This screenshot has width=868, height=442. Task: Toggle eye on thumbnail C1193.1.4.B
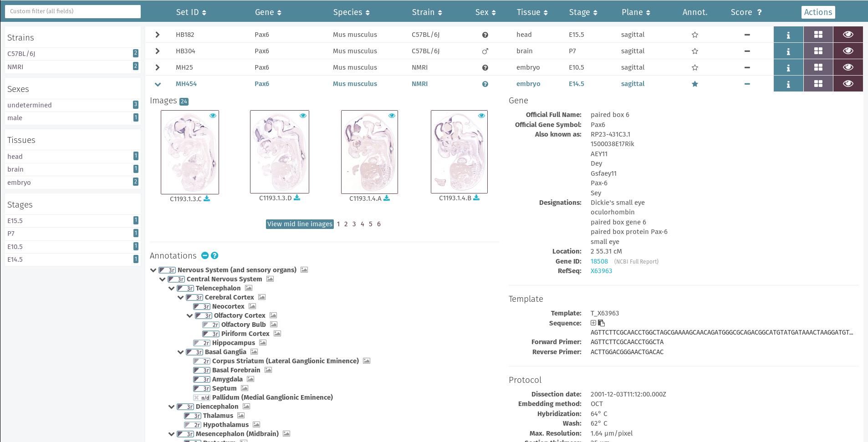pyautogui.click(x=481, y=116)
